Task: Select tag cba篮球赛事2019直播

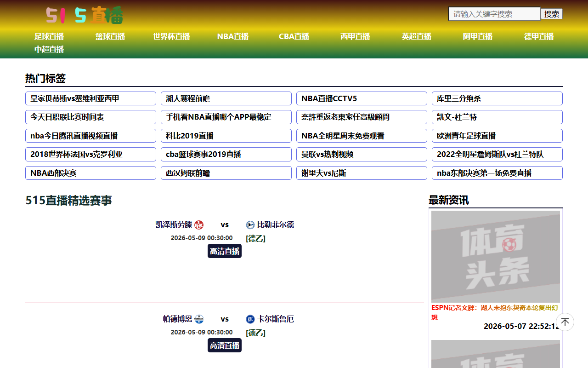Action: pyautogui.click(x=226, y=154)
